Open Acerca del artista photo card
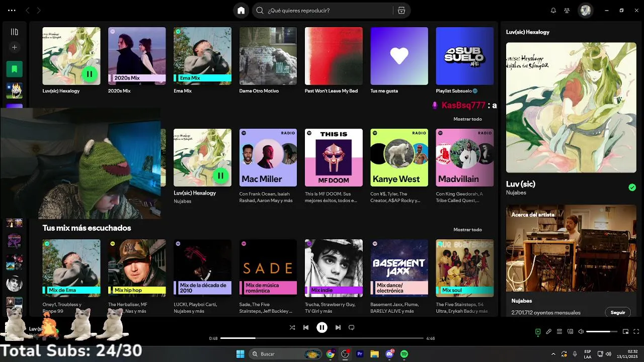Image resolution: width=644 pixels, height=362 pixels. [x=571, y=248]
